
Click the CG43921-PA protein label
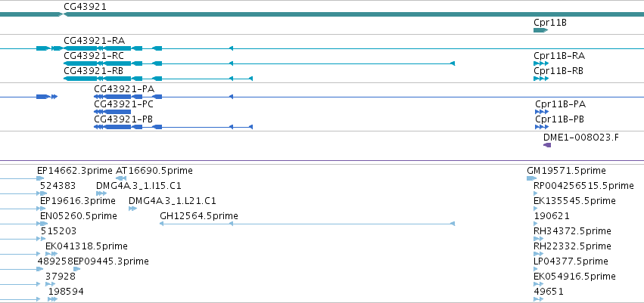[124, 89]
